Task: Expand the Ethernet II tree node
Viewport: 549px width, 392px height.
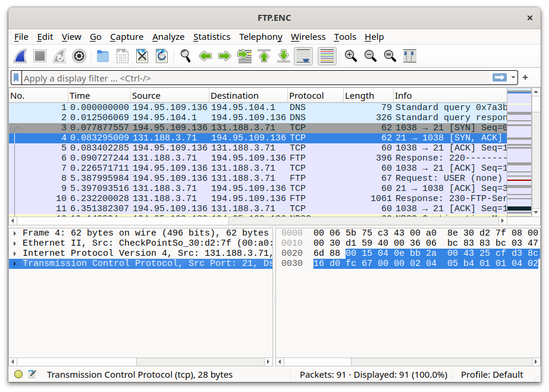Action: pos(14,243)
